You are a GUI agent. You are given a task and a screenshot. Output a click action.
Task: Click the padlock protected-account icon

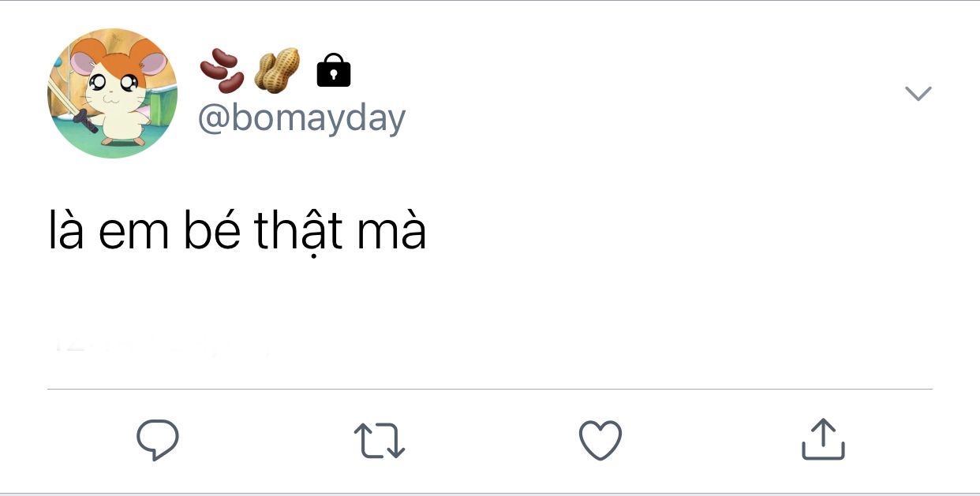pyautogui.click(x=333, y=70)
